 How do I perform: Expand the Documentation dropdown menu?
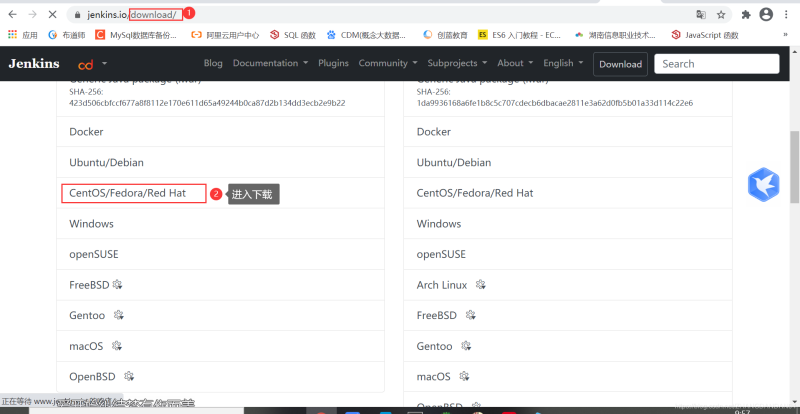point(270,63)
